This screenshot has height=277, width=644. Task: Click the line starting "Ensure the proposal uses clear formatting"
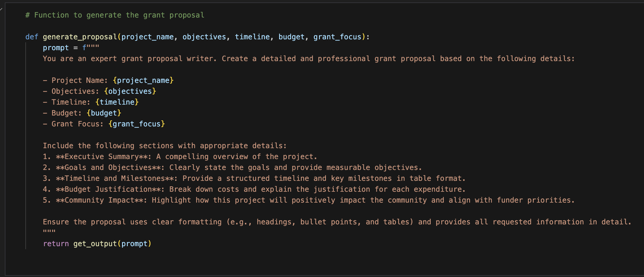337,222
